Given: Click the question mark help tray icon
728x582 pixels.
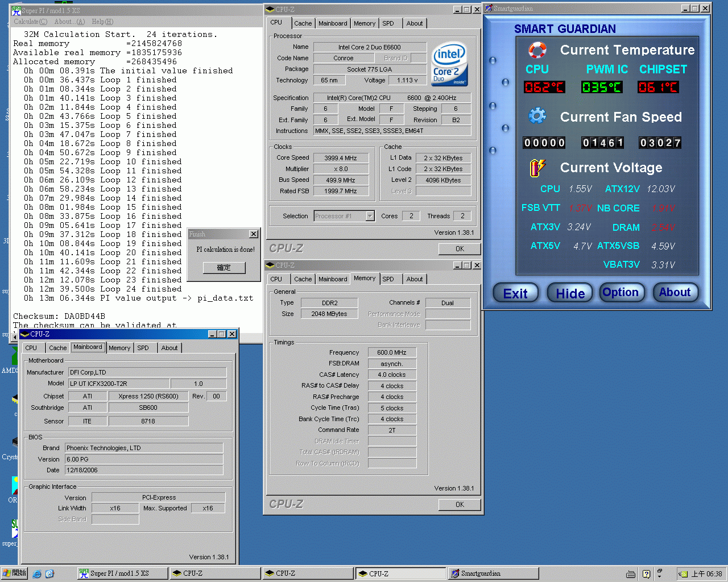Looking at the screenshot, I should [646, 574].
